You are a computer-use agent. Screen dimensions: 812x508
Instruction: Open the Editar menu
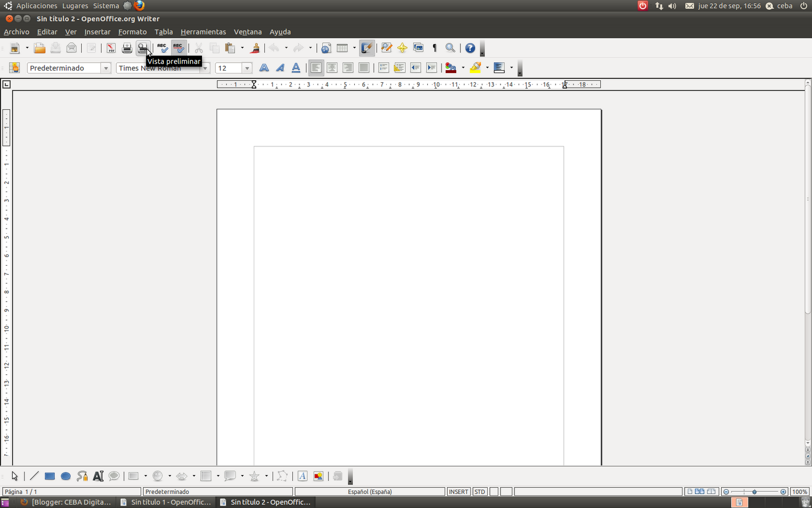[x=47, y=32]
